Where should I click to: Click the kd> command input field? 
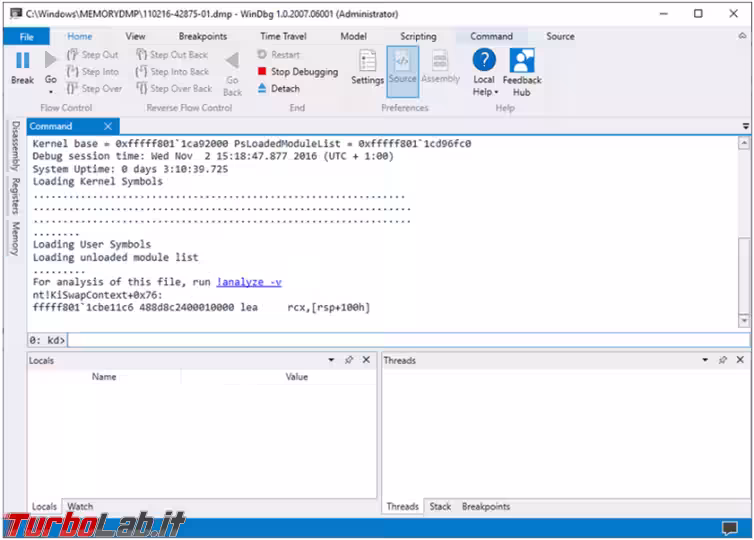point(408,340)
